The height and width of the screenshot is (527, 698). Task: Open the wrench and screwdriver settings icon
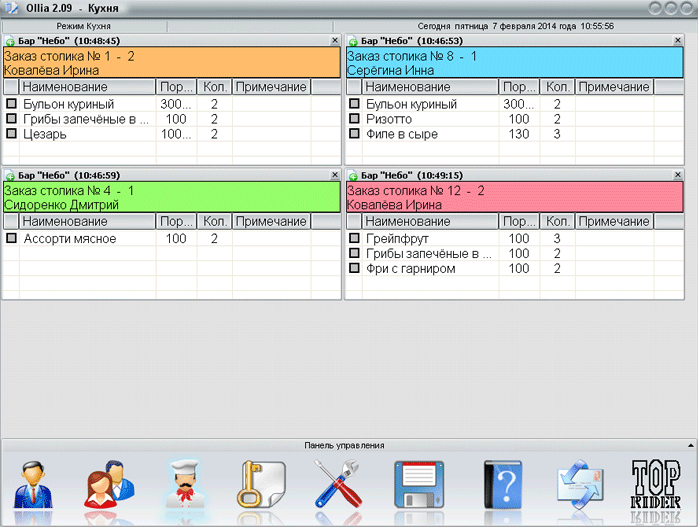[338, 485]
